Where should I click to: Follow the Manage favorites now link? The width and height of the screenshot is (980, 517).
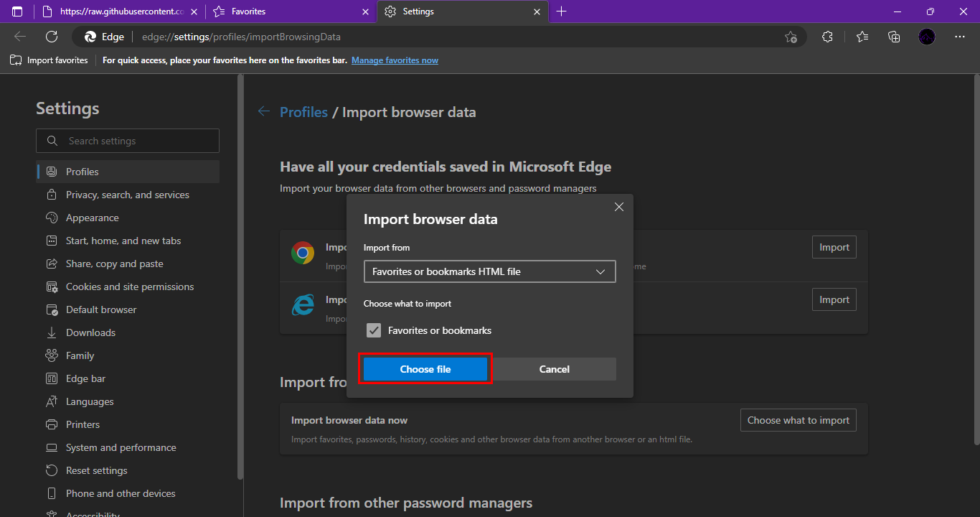(x=395, y=60)
